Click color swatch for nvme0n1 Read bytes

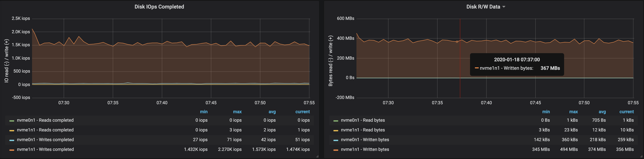coord(336,121)
